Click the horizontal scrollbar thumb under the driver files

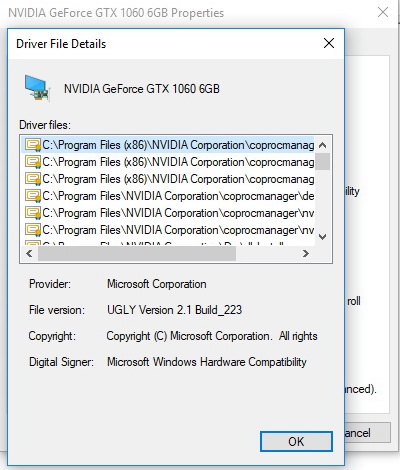[137, 254]
